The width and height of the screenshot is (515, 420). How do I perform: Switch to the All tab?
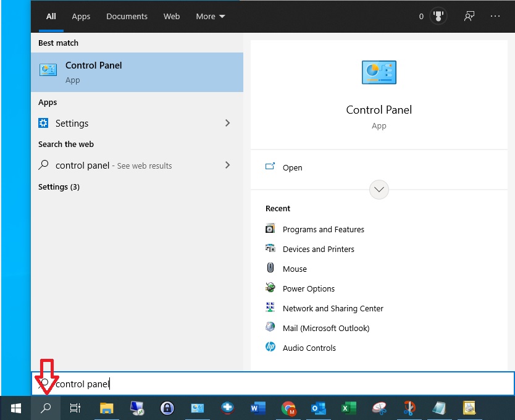pos(51,16)
